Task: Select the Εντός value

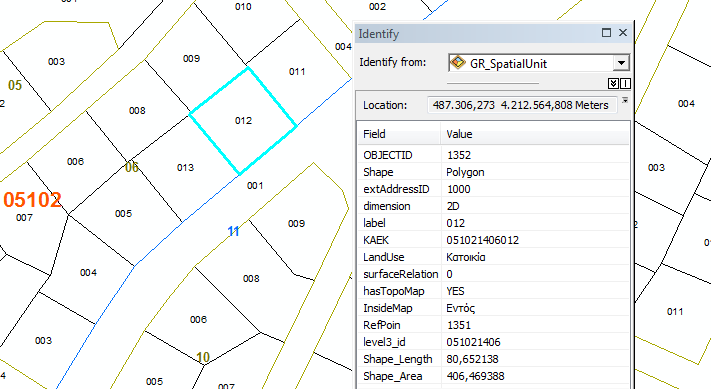Action: pyautogui.click(x=460, y=308)
